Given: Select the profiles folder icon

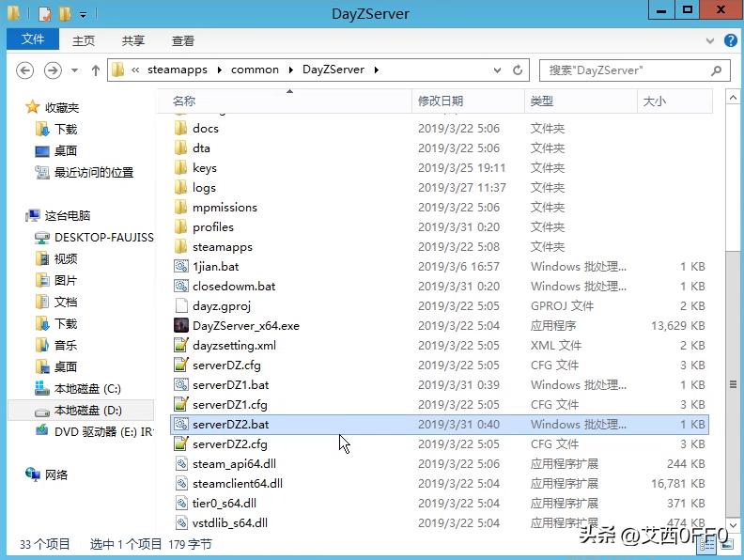Looking at the screenshot, I should tap(180, 226).
